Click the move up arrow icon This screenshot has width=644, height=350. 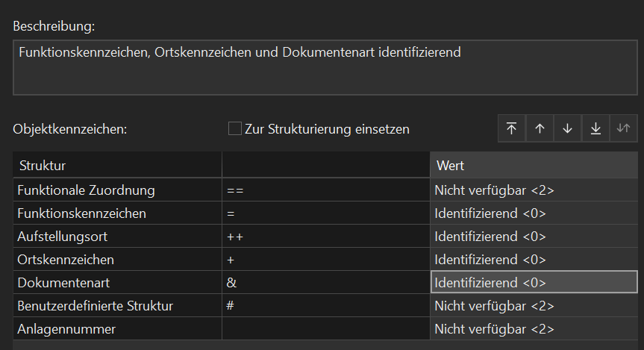(540, 128)
